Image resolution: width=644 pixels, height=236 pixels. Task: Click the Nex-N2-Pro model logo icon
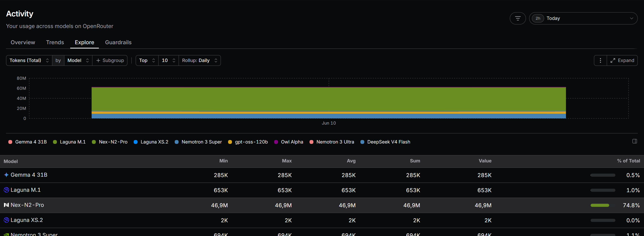[x=6, y=205]
